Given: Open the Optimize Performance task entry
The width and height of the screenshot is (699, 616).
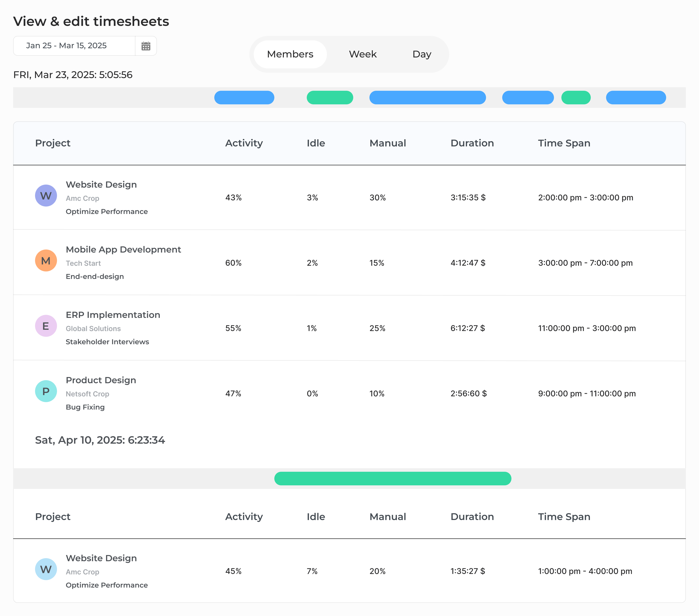Looking at the screenshot, I should click(106, 211).
